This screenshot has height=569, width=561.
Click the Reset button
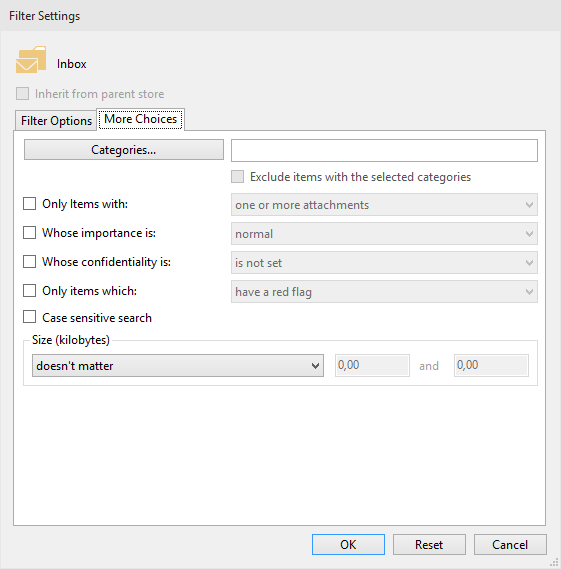[429, 544]
